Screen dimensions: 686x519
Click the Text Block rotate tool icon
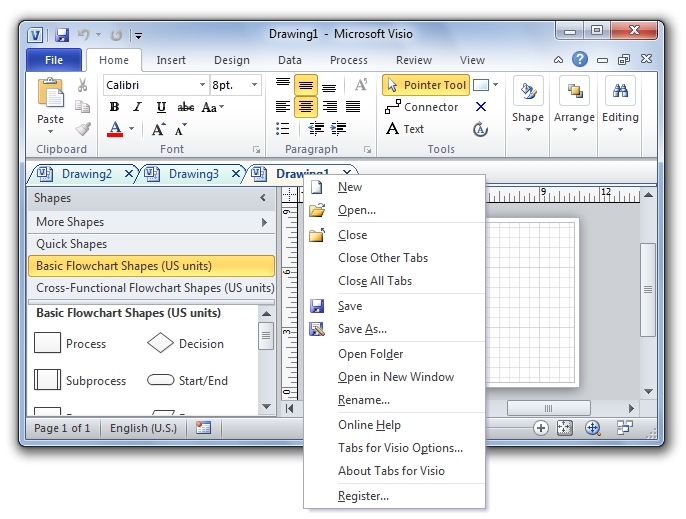coord(480,129)
